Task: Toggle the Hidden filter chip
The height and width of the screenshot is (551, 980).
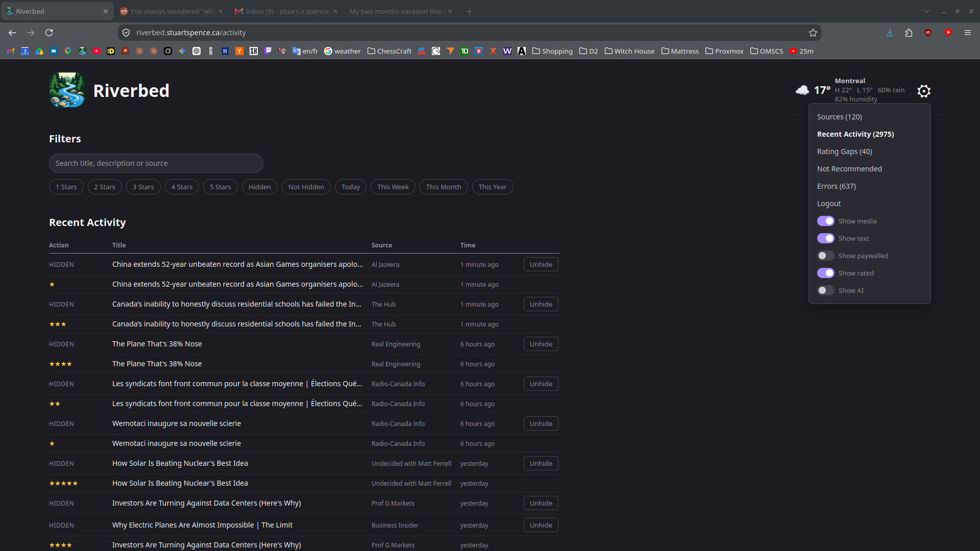Action: tap(260, 187)
